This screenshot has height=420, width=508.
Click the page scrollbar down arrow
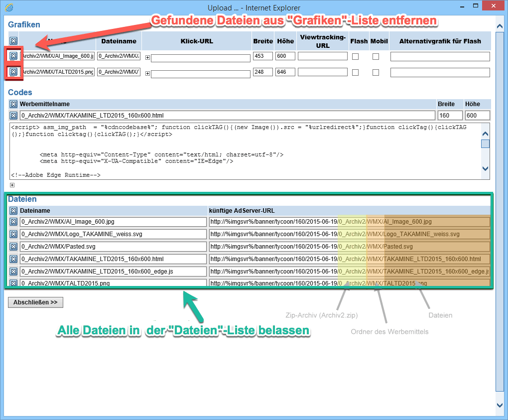click(x=500, y=405)
